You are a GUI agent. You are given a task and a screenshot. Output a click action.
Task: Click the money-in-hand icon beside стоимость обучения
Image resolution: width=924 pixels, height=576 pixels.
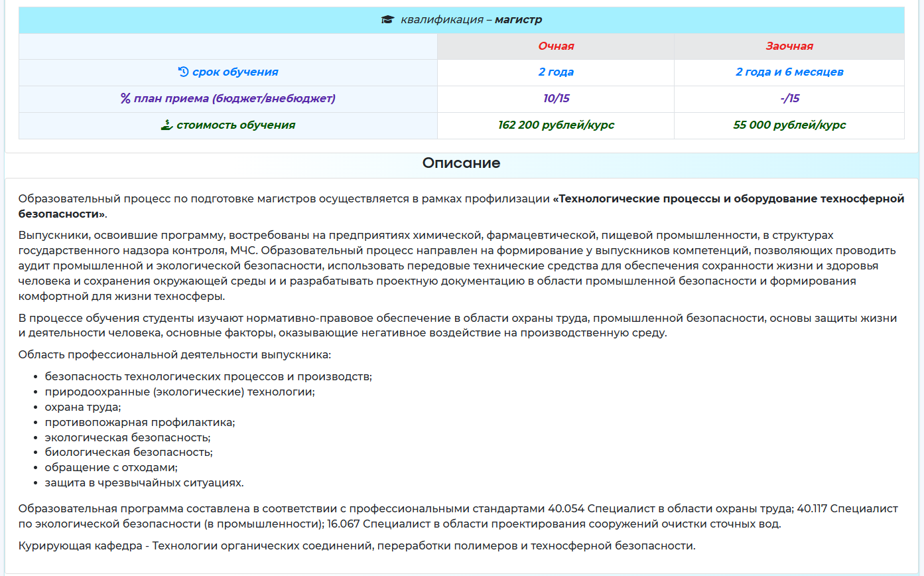166,125
